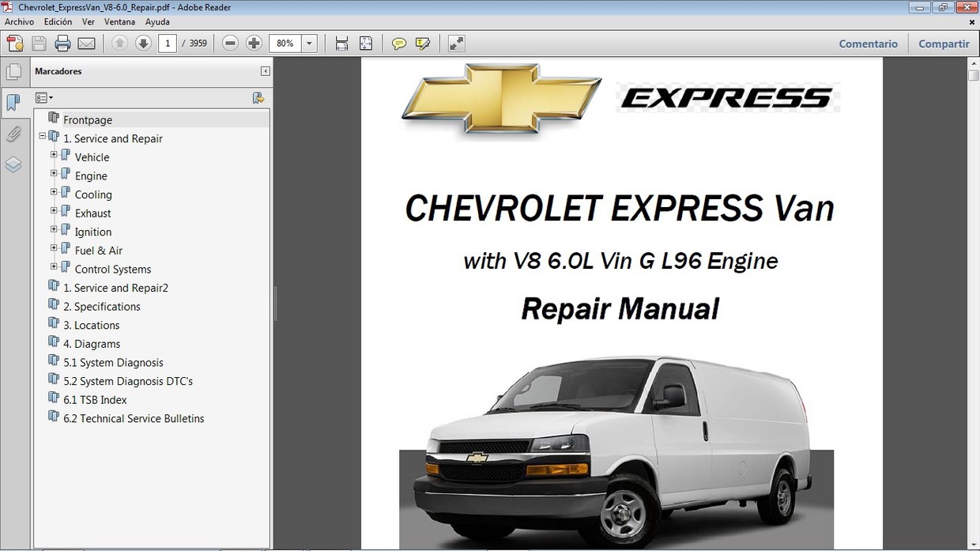The width and height of the screenshot is (980, 551).
Task: Select the layers panel icon
Action: (14, 164)
